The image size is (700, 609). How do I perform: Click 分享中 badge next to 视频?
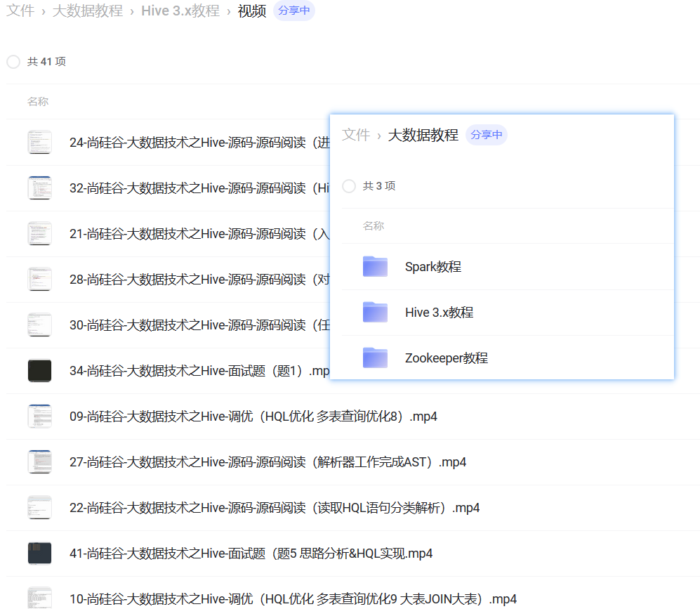point(293,11)
